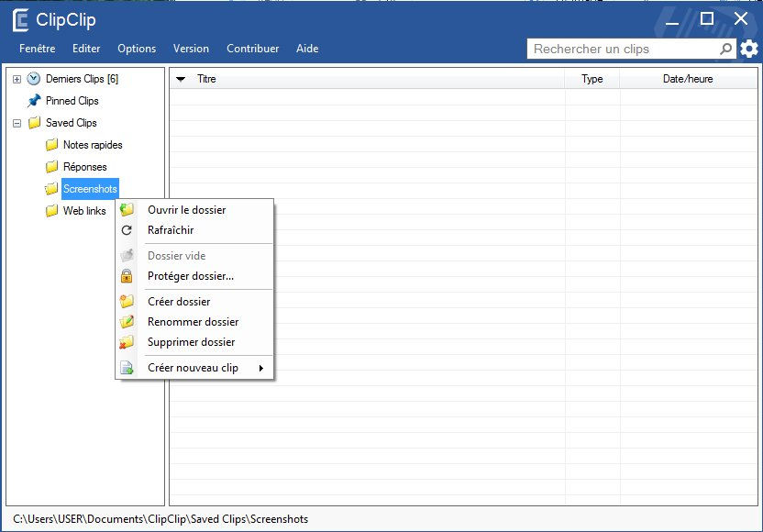Select Renommer dossier in the context menu

pos(194,322)
